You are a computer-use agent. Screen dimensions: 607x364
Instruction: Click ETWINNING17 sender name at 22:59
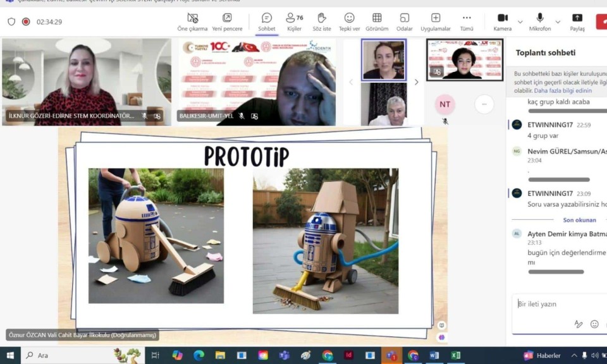[x=550, y=124]
